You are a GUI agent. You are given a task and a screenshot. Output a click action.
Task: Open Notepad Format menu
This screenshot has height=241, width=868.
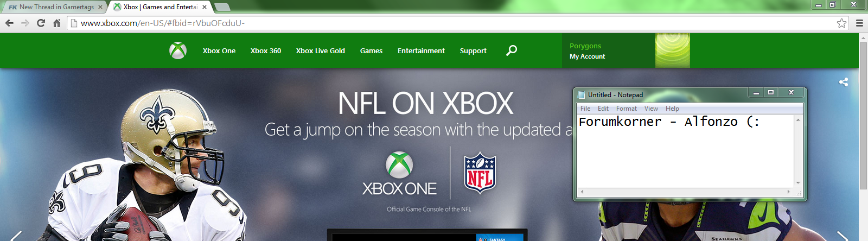(x=627, y=109)
